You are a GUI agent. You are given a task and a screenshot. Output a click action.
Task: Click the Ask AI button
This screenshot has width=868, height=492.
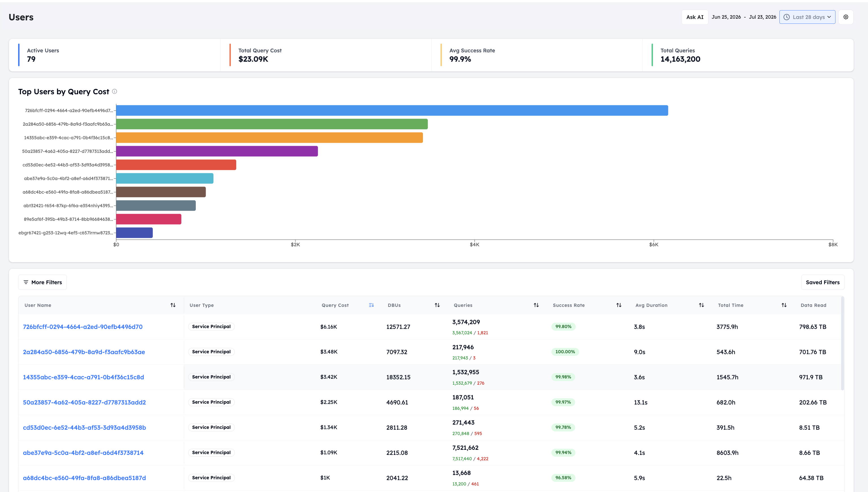click(x=695, y=17)
